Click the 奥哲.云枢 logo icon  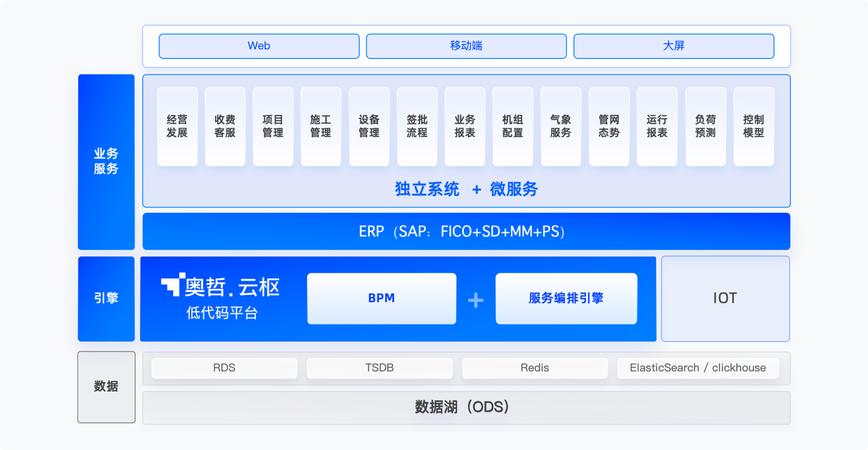pyautogui.click(x=173, y=284)
